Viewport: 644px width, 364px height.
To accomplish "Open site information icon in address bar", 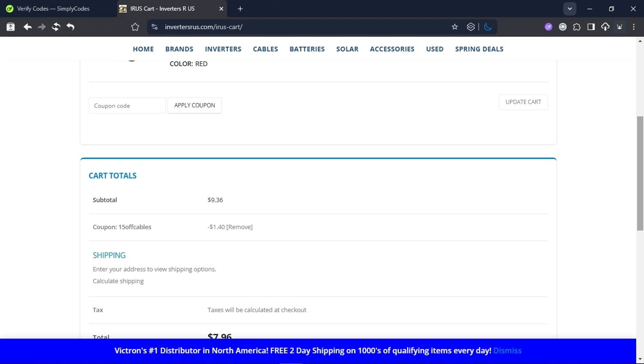I will (155, 27).
